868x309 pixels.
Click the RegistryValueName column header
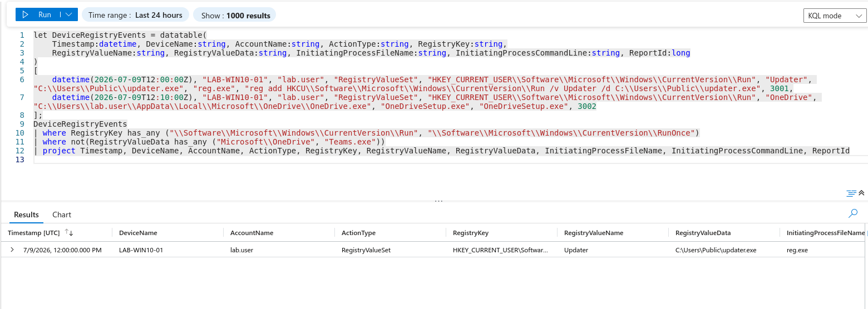click(x=594, y=233)
